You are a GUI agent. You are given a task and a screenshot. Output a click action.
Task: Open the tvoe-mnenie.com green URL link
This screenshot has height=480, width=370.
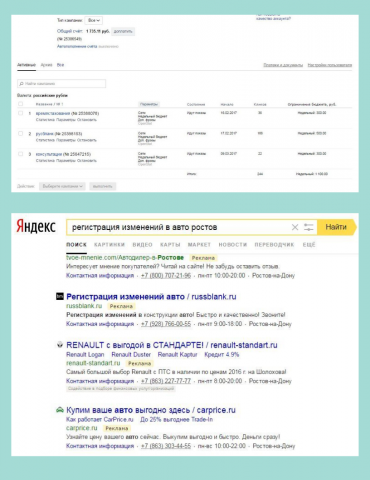(x=125, y=257)
